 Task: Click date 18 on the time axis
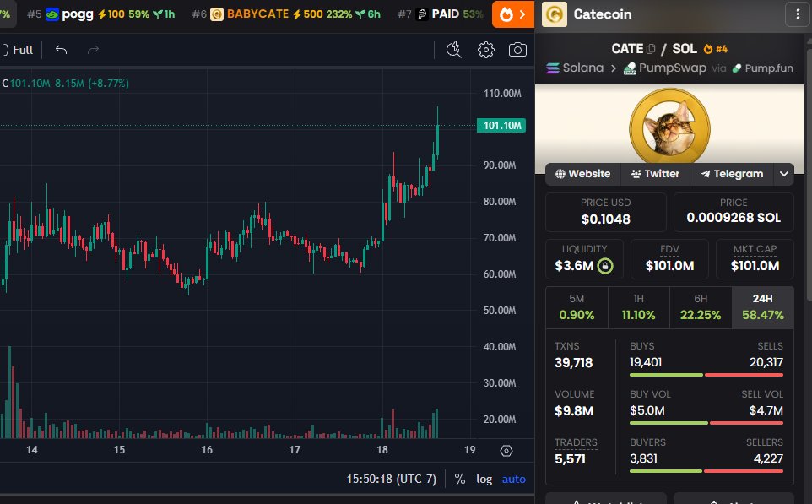tap(382, 450)
